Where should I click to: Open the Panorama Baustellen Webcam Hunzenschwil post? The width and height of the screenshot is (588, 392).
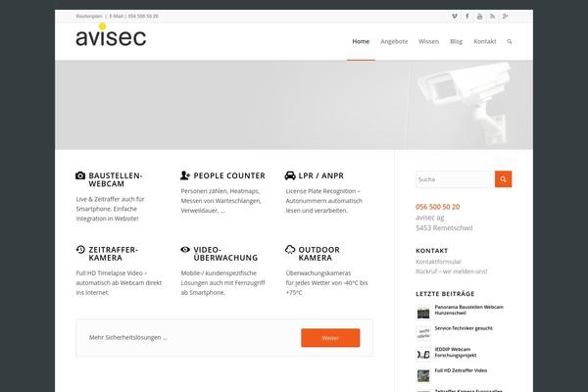coord(468,310)
